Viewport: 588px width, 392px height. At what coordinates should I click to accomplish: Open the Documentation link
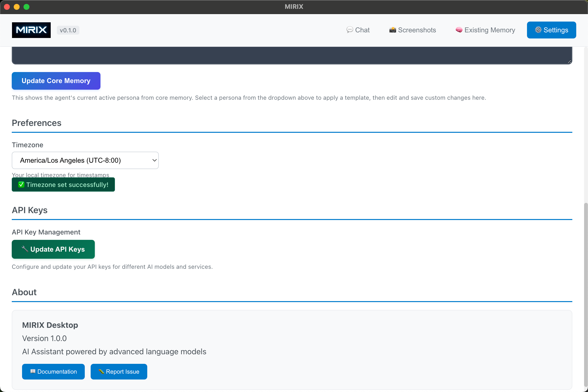pyautogui.click(x=53, y=371)
